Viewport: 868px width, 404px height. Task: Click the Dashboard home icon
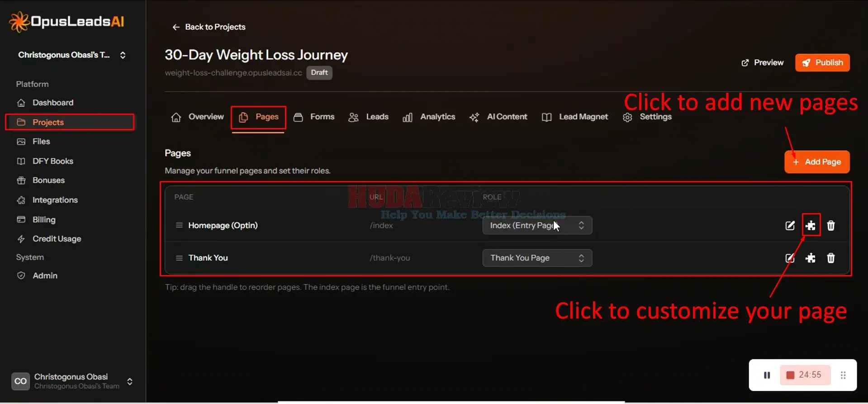[x=21, y=103]
